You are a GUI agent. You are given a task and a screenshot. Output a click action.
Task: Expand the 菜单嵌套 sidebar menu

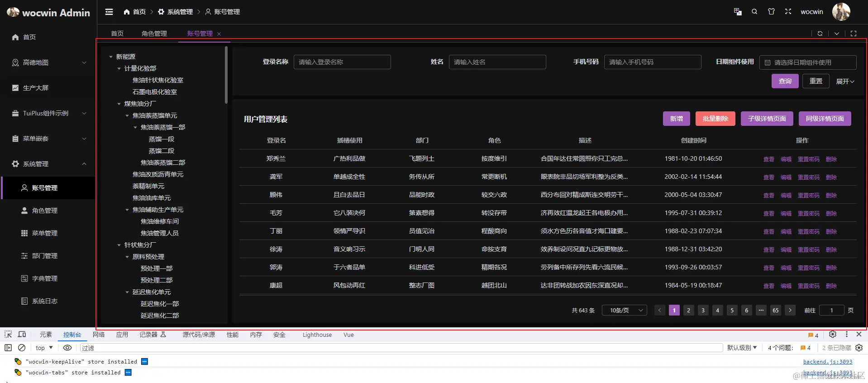[x=48, y=139]
